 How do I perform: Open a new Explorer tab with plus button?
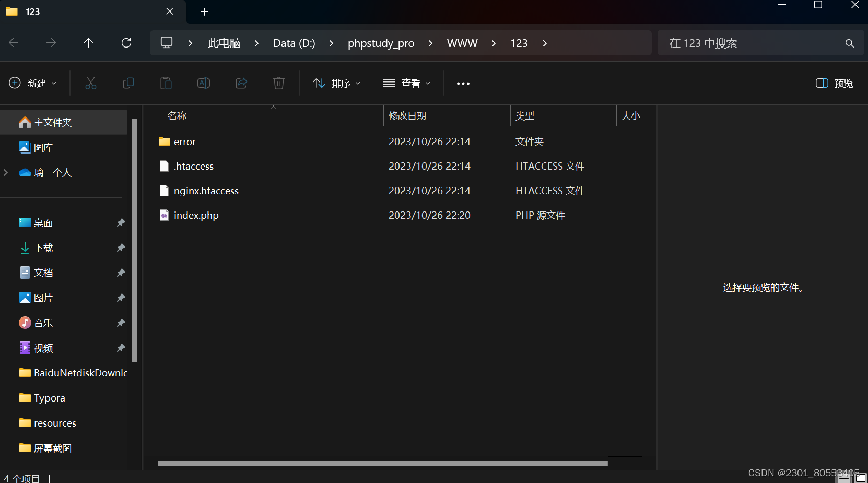click(204, 11)
